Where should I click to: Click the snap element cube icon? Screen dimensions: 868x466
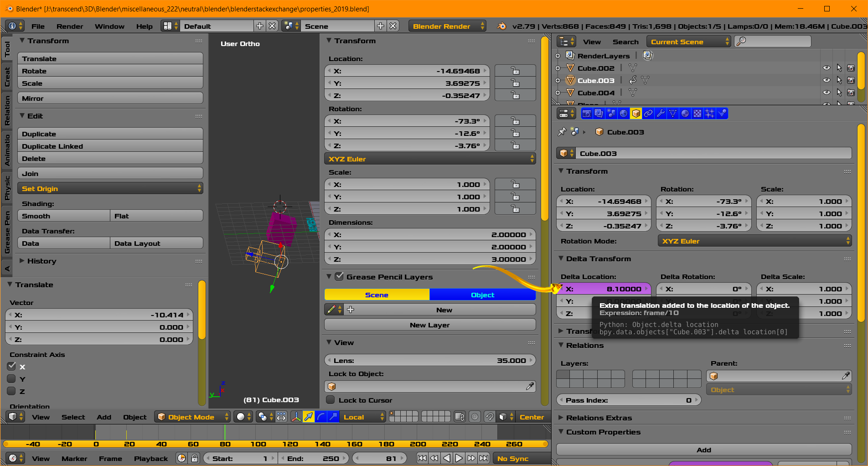506,417
